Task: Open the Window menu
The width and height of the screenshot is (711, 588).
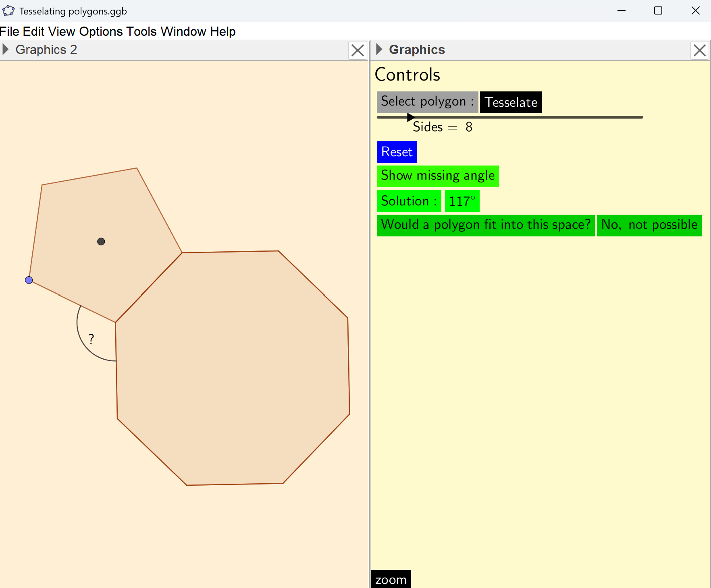Action: [183, 31]
